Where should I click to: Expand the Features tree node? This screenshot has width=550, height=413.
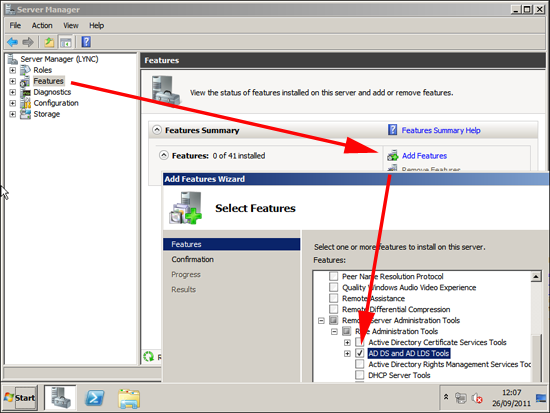coord(13,81)
